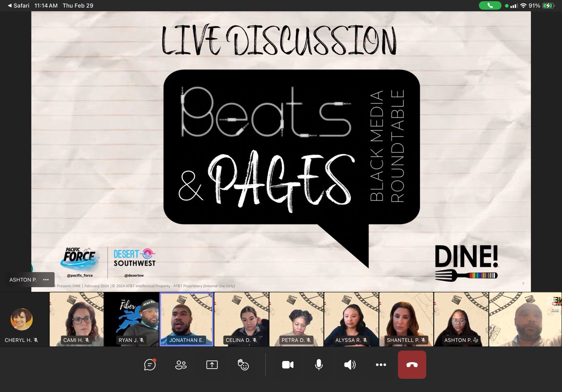Screen dimensions: 562x392
Task: Select Cheryl H. participant avatar
Action: pyautogui.click(x=22, y=319)
